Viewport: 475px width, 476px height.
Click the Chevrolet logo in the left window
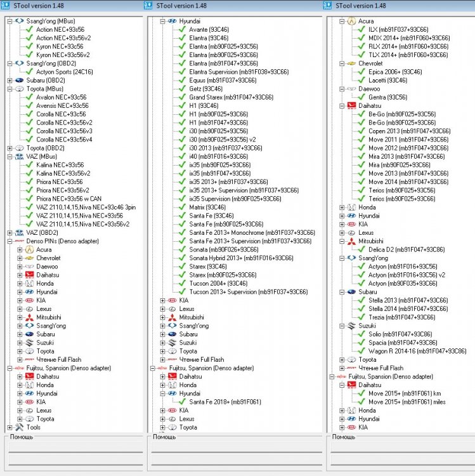click(29, 258)
